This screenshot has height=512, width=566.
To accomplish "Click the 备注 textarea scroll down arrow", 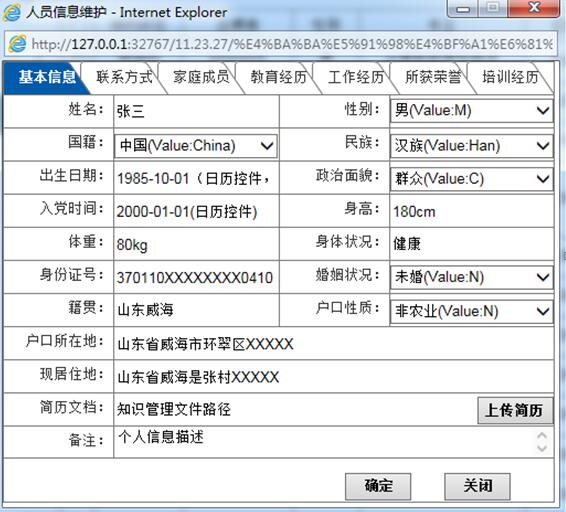I will 542,448.
